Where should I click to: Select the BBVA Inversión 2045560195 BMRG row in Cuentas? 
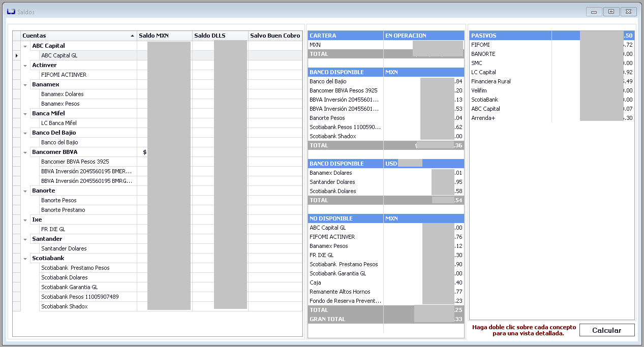coord(86,181)
